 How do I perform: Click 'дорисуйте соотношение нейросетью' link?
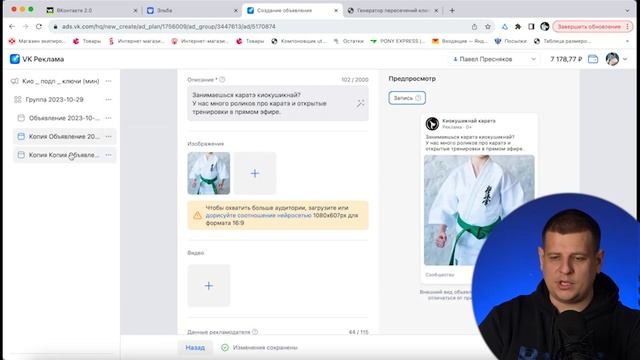click(x=259, y=215)
